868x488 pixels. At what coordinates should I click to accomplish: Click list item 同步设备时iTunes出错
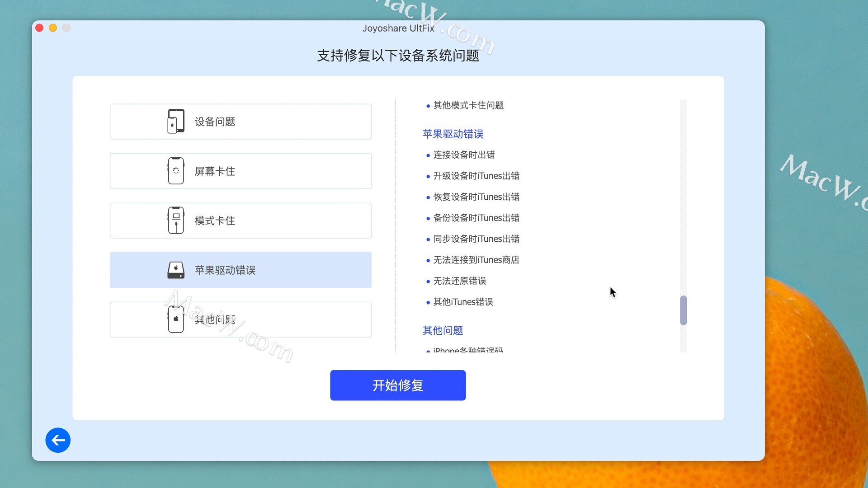[x=476, y=239]
